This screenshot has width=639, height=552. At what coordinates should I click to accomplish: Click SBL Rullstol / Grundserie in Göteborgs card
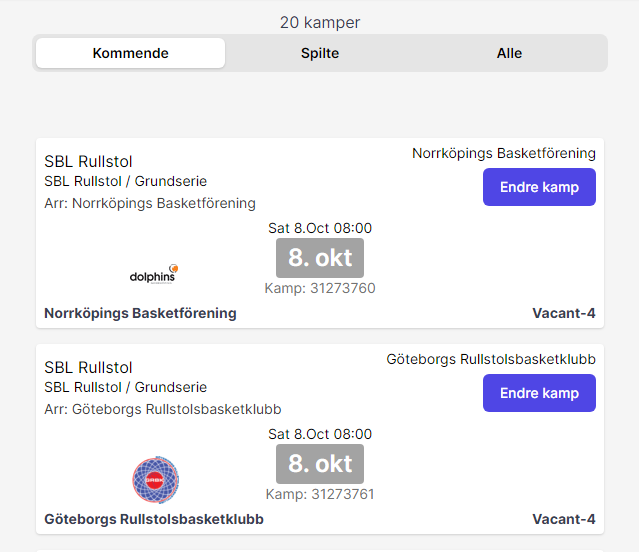point(126,387)
